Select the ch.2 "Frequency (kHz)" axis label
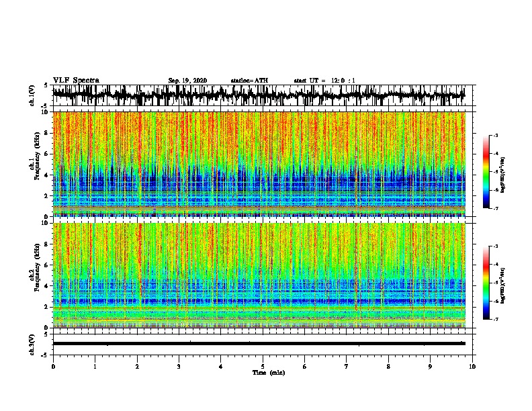 [x=37, y=267]
